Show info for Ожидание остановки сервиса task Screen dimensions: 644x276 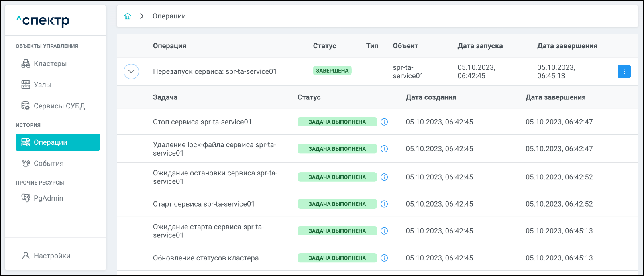tap(384, 177)
